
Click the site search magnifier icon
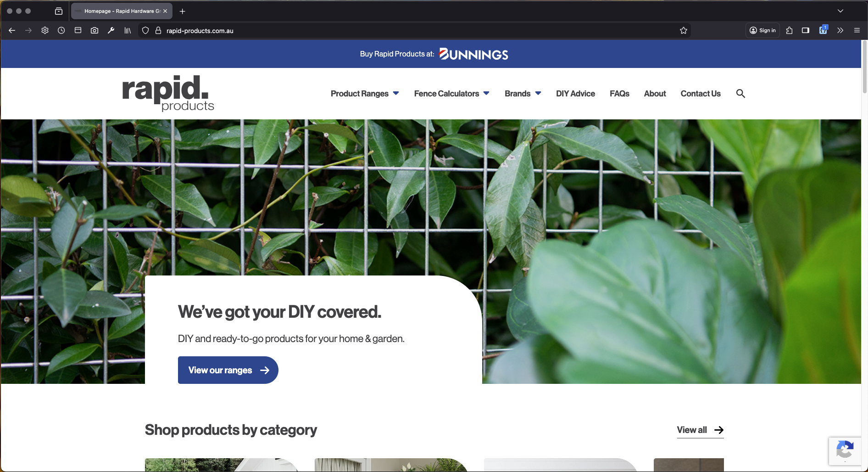click(x=740, y=94)
